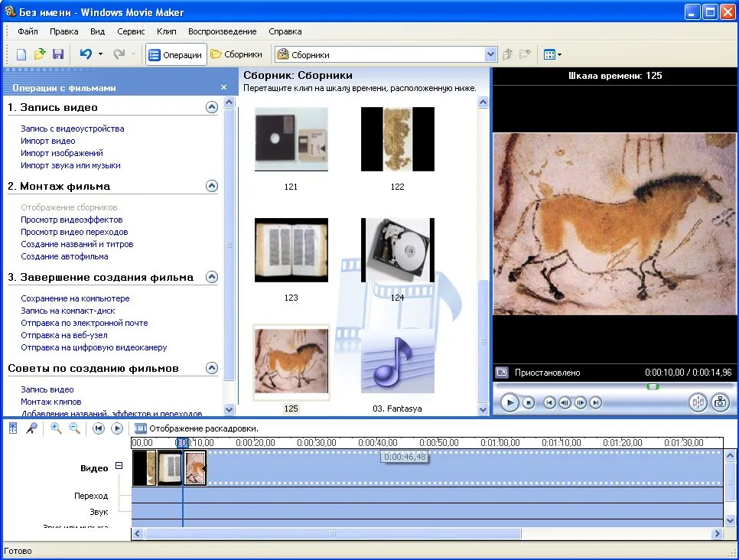Open the Справка menu
Screen dimensions: 739x560
tap(285, 31)
